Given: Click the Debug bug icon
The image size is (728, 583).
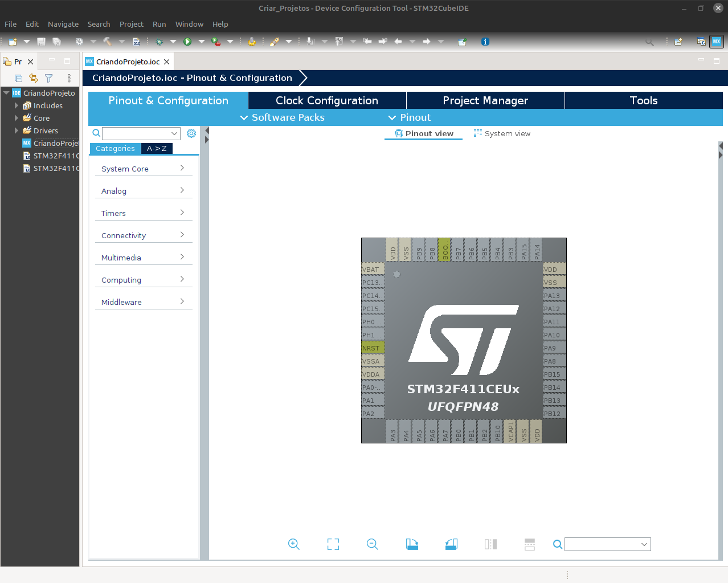Looking at the screenshot, I should (x=159, y=42).
